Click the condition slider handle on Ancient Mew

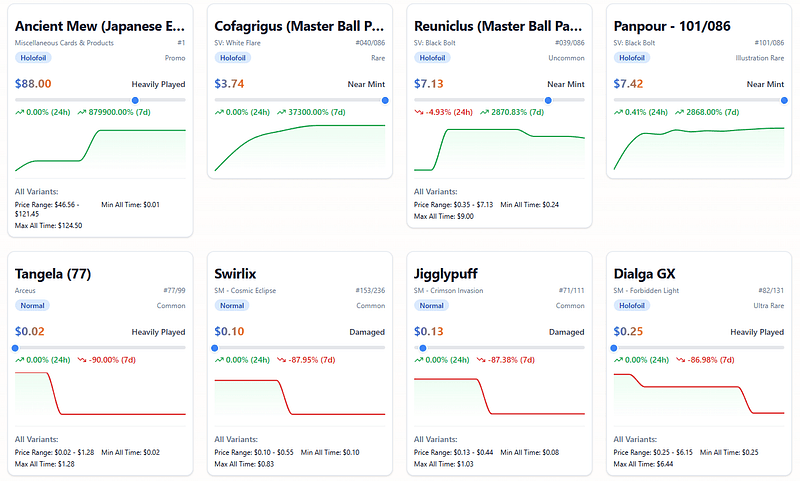(x=135, y=100)
